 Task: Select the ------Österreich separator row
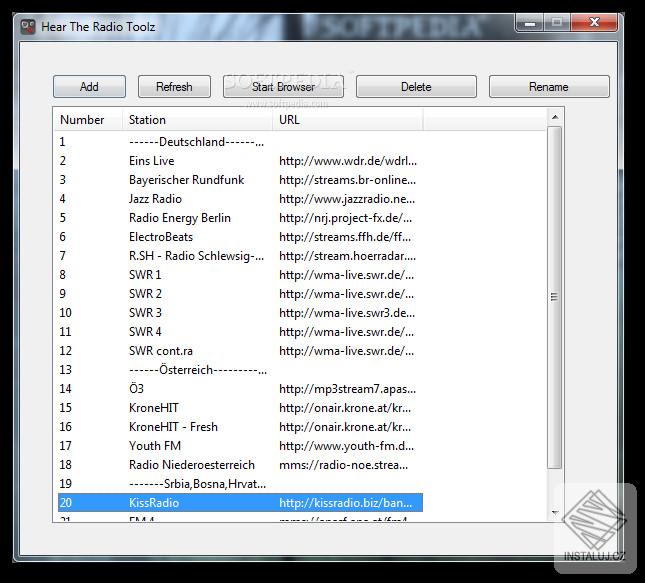pos(240,370)
